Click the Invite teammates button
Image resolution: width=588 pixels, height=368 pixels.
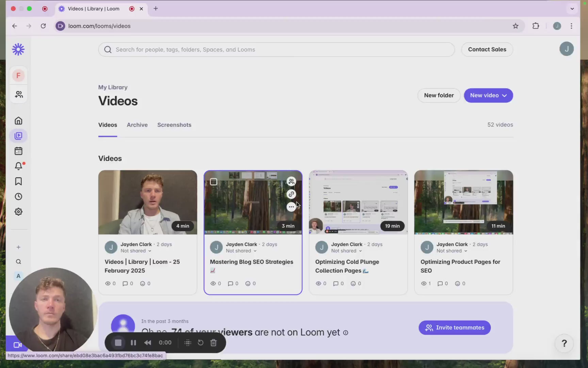coord(455,327)
